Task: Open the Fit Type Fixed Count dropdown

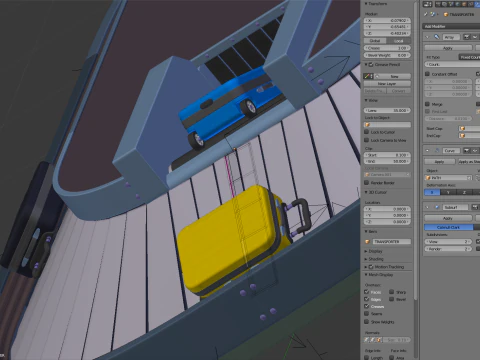Action: (x=469, y=57)
